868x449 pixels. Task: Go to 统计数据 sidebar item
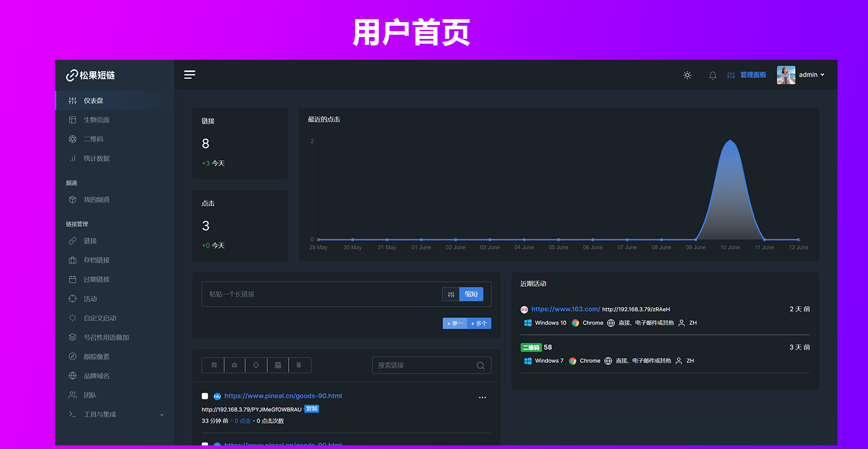coord(96,158)
